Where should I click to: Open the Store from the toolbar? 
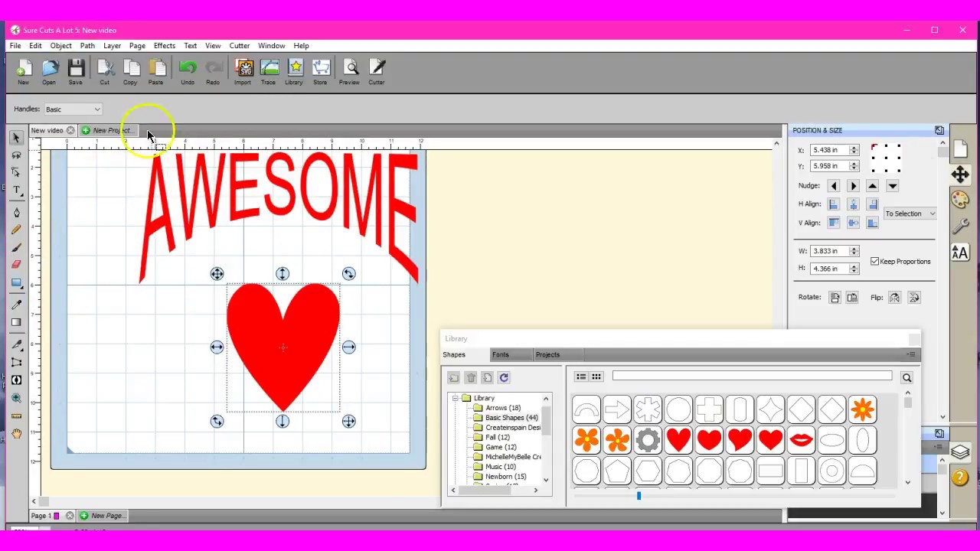[x=320, y=71]
